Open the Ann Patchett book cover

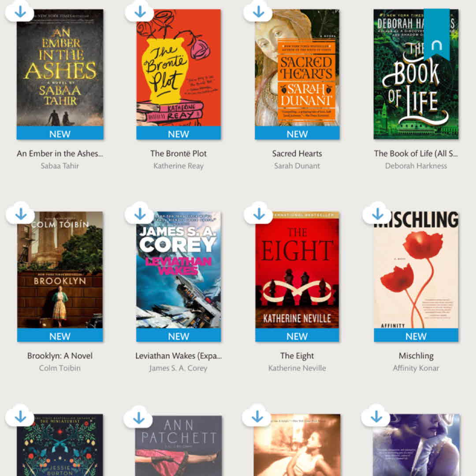(x=178, y=445)
